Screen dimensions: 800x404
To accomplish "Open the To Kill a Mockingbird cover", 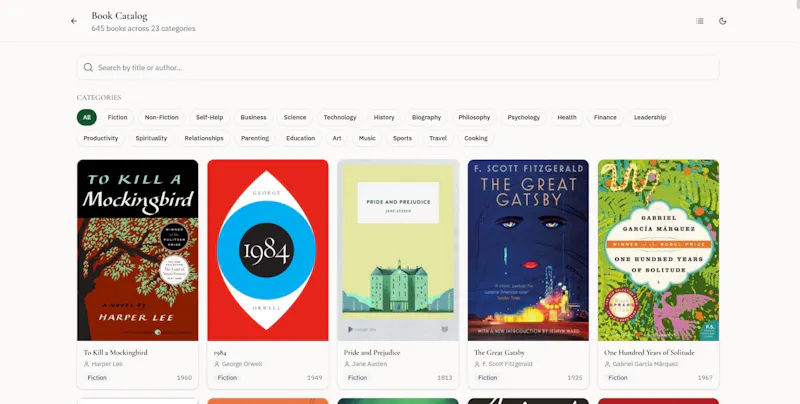I will coord(138,250).
